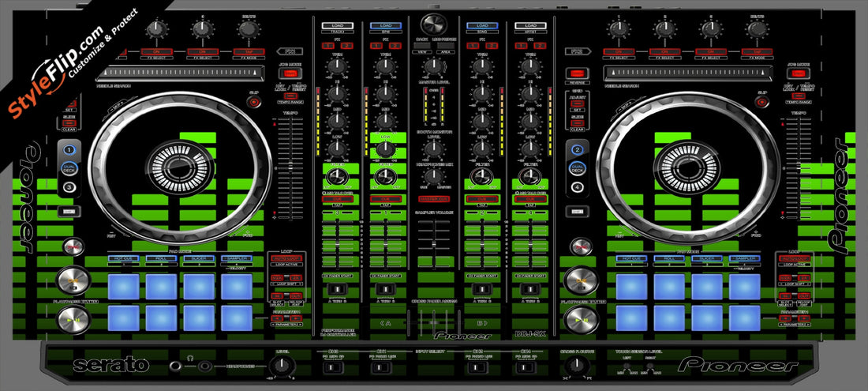Click the right TOUCH SENSOR LEVEL knob
Screen dimensions: 868x391
[649, 366]
